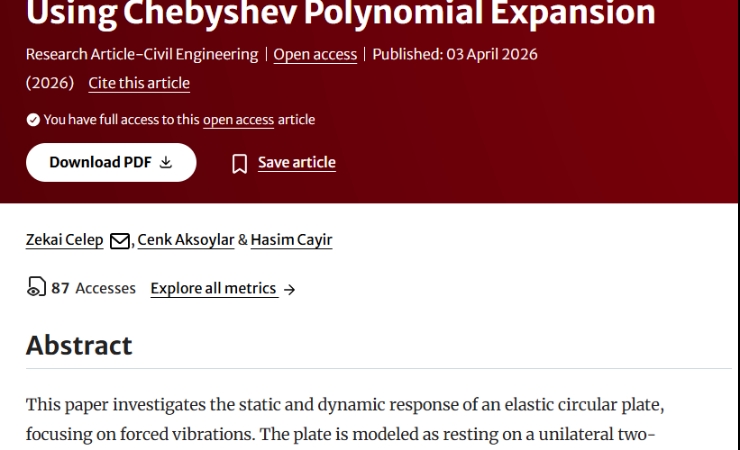
Task: Open the Save article link
Action: click(x=296, y=162)
